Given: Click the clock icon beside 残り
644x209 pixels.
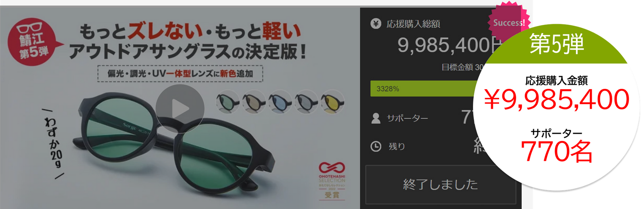Looking at the screenshot, I should (376, 146).
